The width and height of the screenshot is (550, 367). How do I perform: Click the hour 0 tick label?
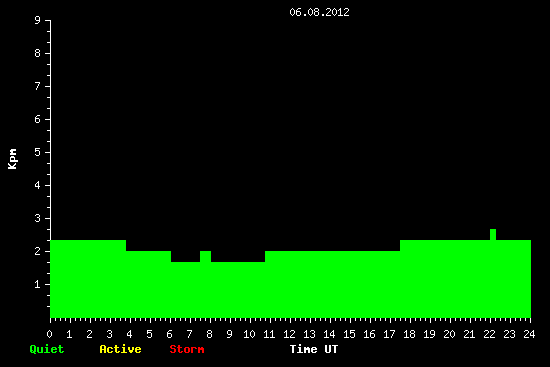[x=49, y=334]
